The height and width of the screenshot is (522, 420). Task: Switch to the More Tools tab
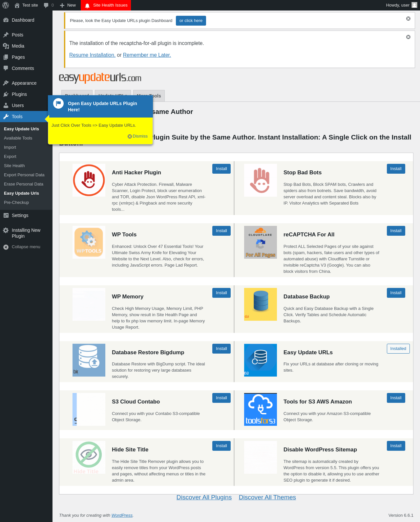(149, 96)
